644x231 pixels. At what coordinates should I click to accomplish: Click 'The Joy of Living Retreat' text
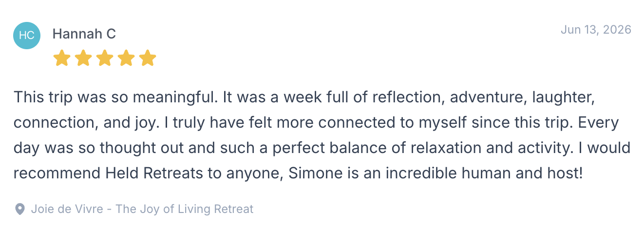point(185,210)
